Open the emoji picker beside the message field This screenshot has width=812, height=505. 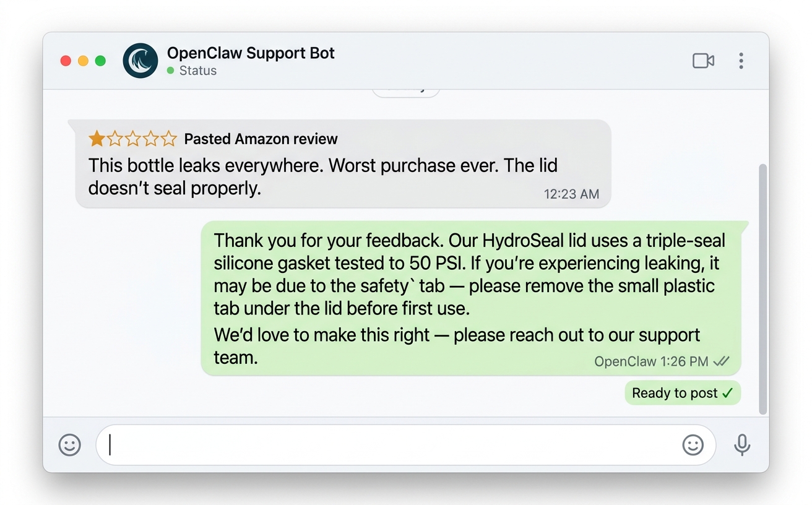pyautogui.click(x=69, y=444)
